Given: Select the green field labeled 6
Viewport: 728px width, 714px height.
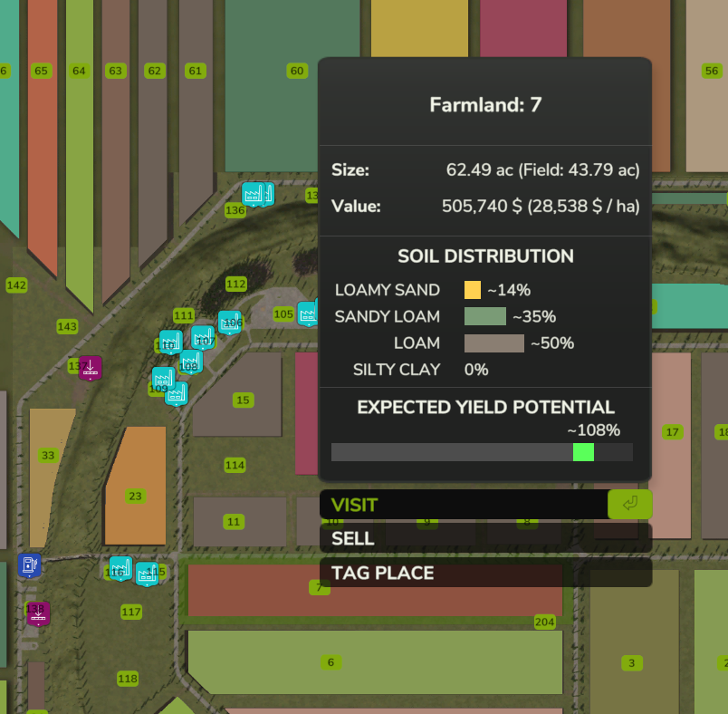Looking at the screenshot, I should tap(330, 662).
